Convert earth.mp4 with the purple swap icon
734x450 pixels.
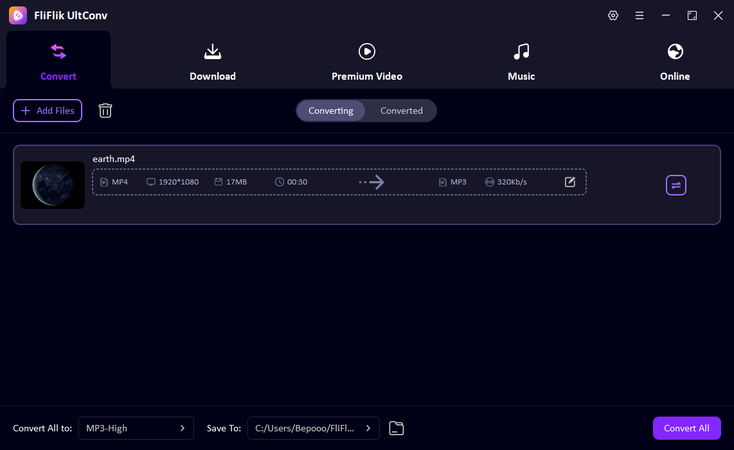676,185
